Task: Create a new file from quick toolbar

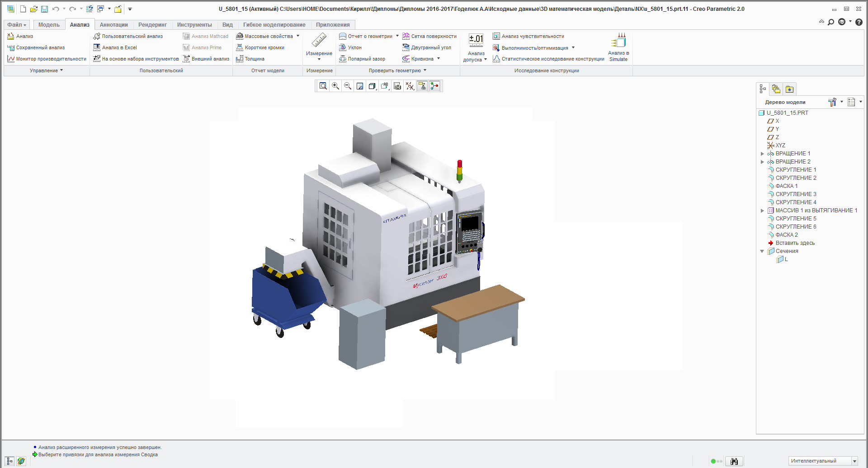Action: click(23, 9)
